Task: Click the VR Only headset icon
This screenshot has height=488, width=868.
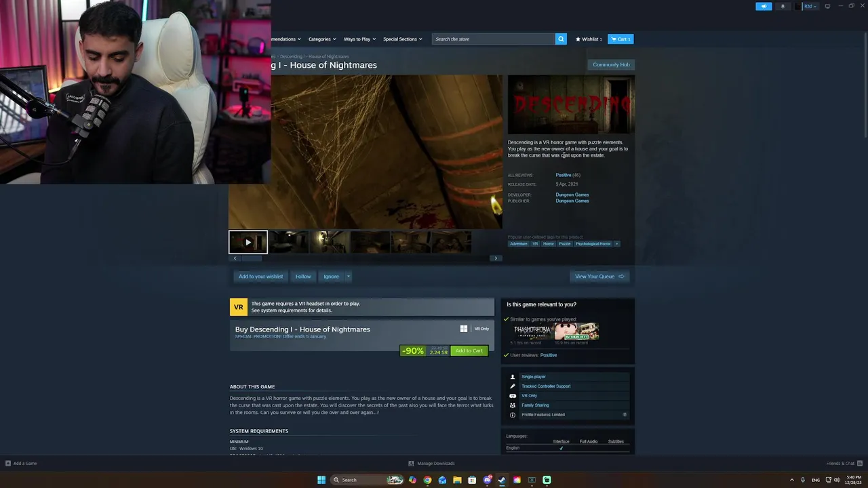Action: pyautogui.click(x=513, y=396)
